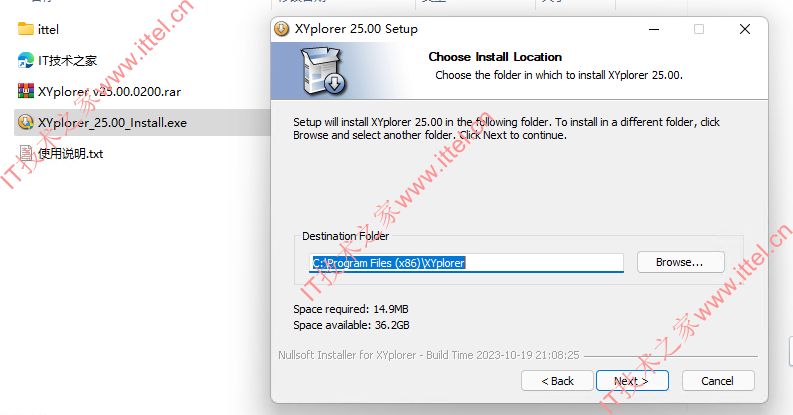The width and height of the screenshot is (793, 415).
Task: Click inside the Destination Folder path field
Action: click(466, 263)
